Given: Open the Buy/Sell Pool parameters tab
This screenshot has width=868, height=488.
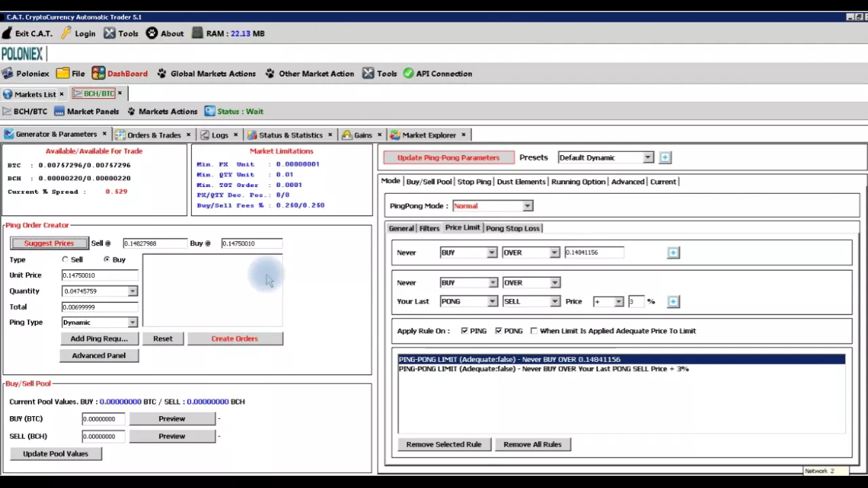Looking at the screenshot, I should [x=429, y=182].
